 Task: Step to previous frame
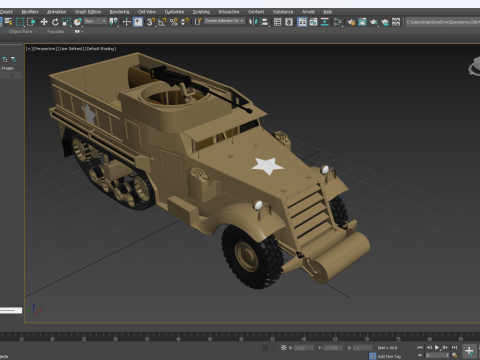[429, 347]
